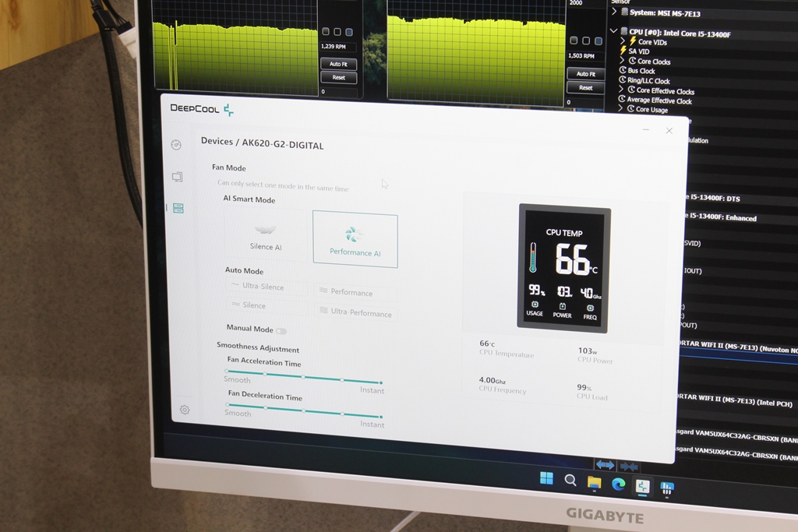This screenshot has height=532, width=798.
Task: Open Windows Start menu
Action: point(546,478)
